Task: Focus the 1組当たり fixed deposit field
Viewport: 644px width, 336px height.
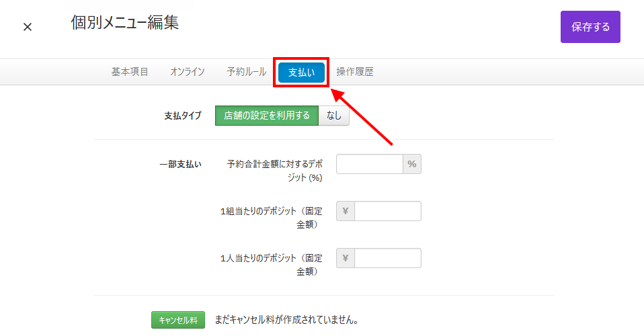Action: 387,211
